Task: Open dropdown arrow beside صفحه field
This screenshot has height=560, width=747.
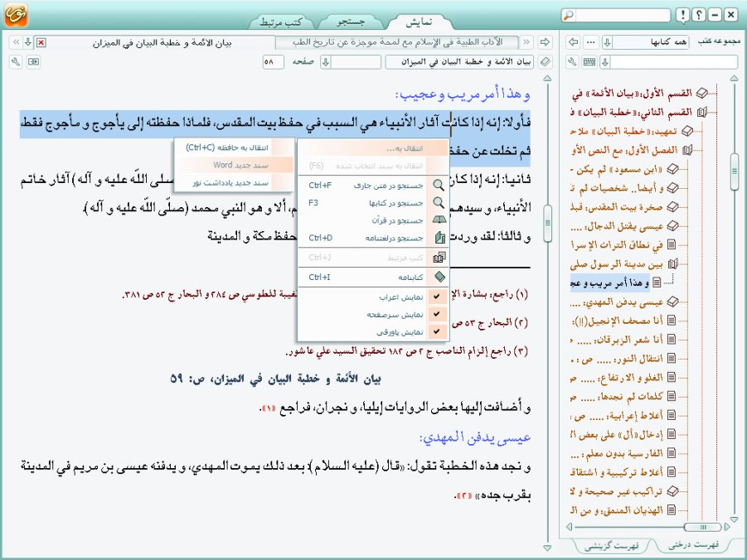Action: pyautogui.click(x=325, y=62)
